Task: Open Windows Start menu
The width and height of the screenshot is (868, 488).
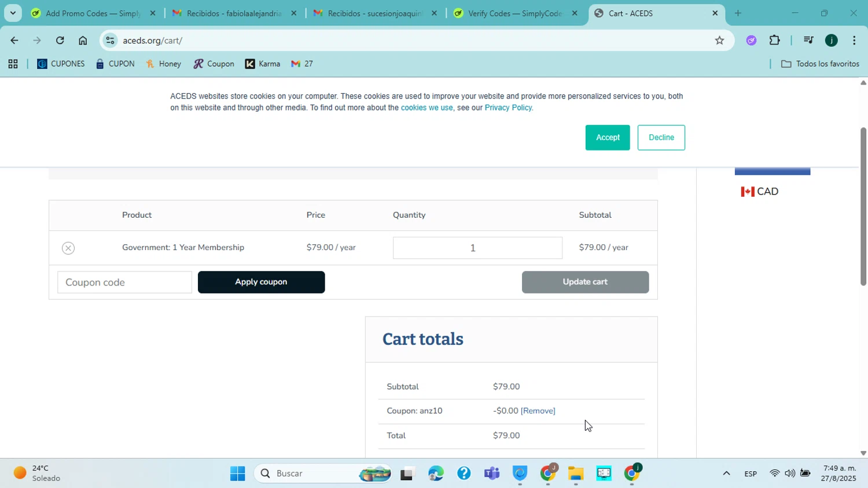Action: (237, 474)
